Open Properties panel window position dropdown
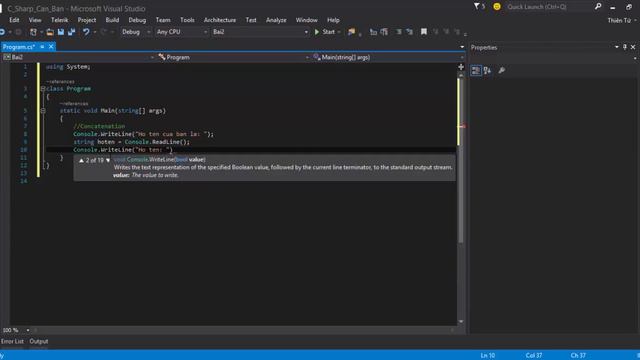 tap(616, 47)
